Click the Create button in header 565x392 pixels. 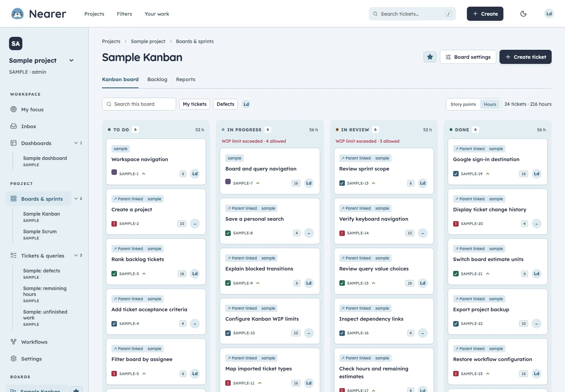tap(485, 14)
